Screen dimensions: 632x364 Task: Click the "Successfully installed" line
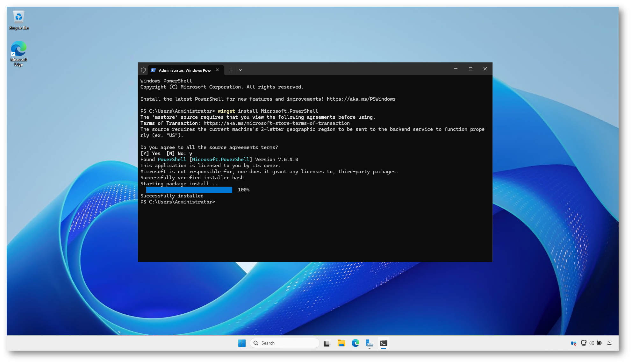pyautogui.click(x=172, y=196)
